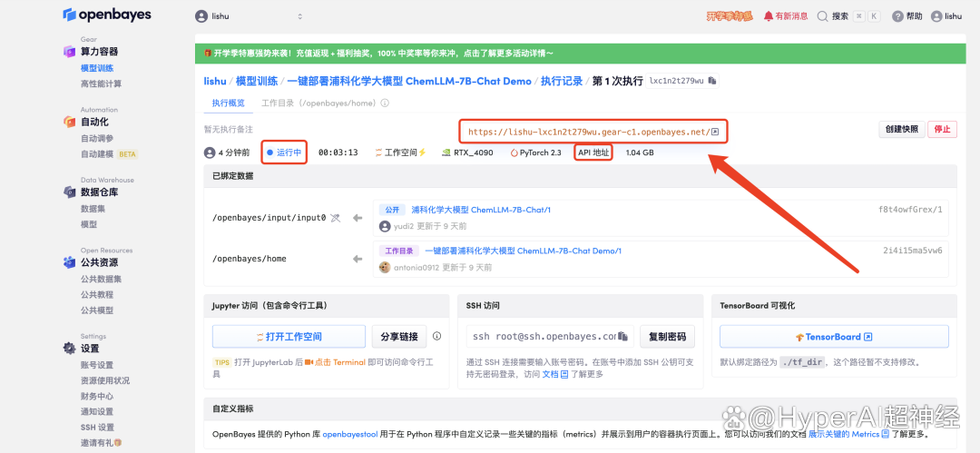Open the 展示关键的 Metrics documentation link
The height and width of the screenshot is (453, 980).
pos(848,434)
